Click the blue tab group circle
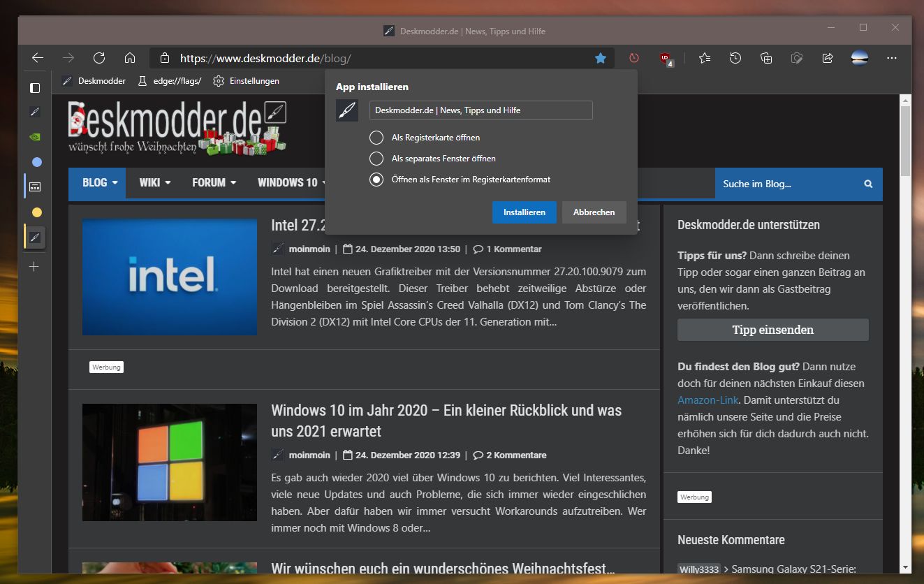The height and width of the screenshot is (584, 924). (x=37, y=162)
